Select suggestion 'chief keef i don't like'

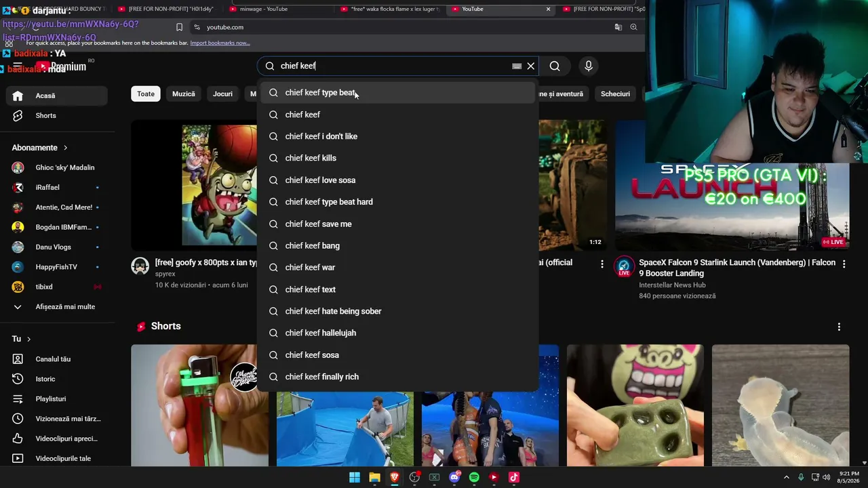click(x=397, y=136)
